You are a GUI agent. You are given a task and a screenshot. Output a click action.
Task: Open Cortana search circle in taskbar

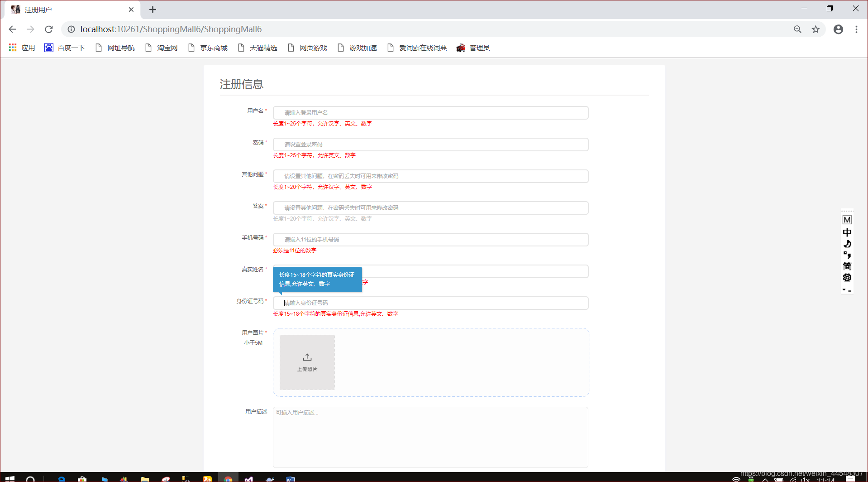click(30, 479)
